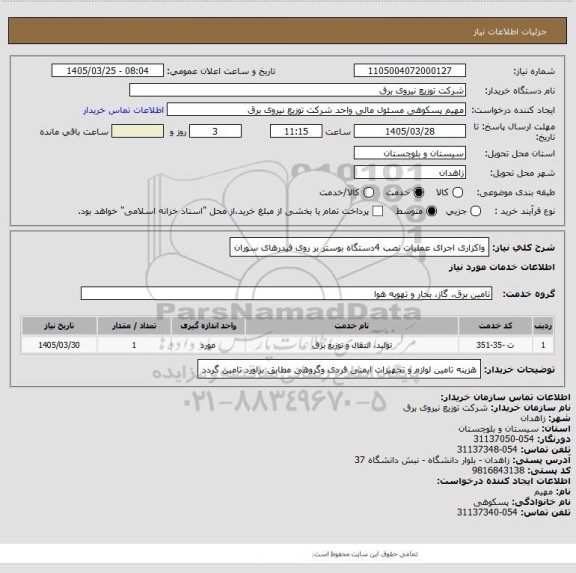Choose the متوسط purchase type radio
576x573 pixels.
point(431,211)
